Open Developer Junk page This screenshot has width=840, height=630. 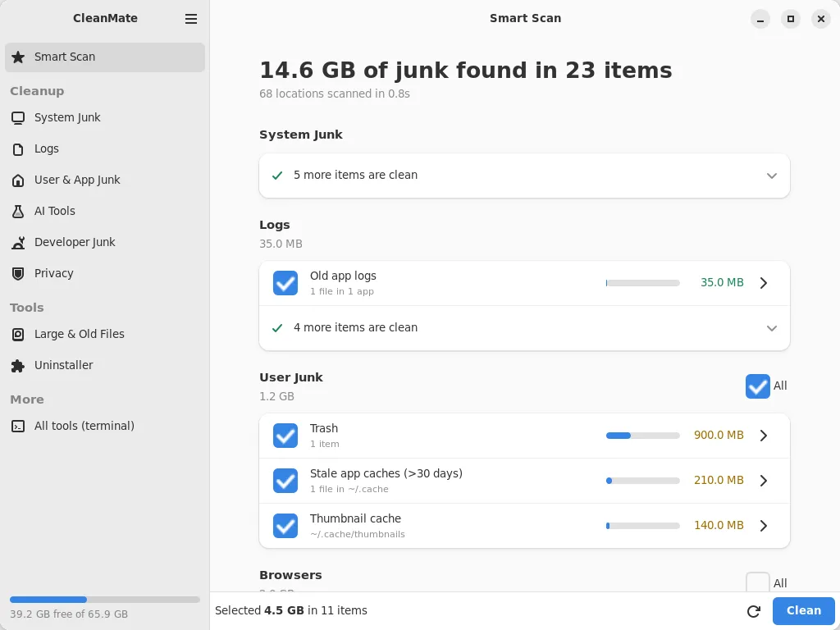coord(105,242)
